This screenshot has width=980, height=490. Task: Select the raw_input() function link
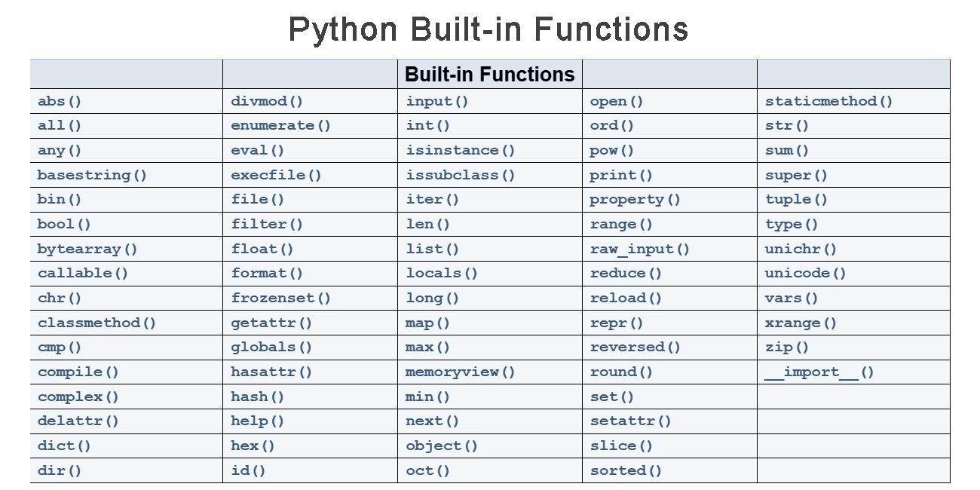[640, 249]
